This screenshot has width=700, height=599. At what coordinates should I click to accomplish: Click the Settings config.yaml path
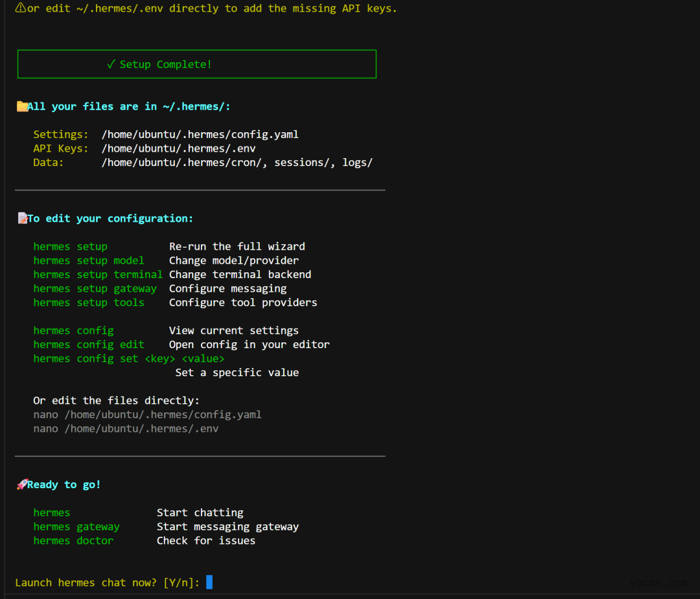200,135
